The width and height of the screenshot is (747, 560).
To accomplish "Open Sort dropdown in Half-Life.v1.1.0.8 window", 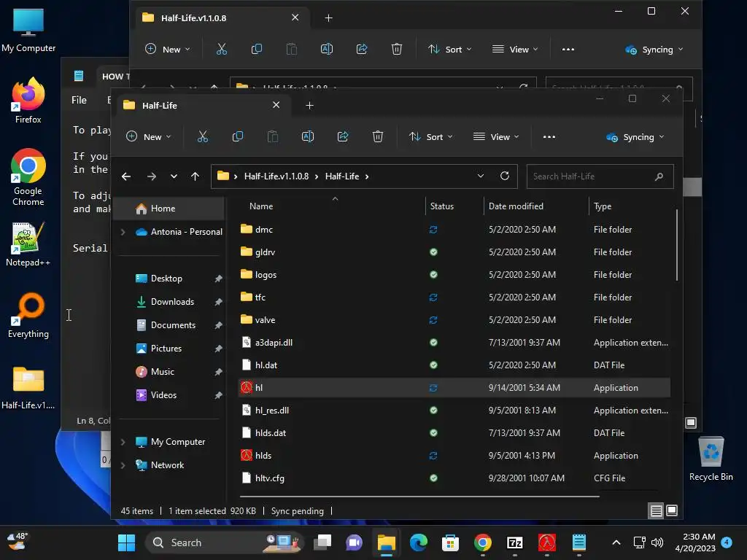I will point(450,49).
